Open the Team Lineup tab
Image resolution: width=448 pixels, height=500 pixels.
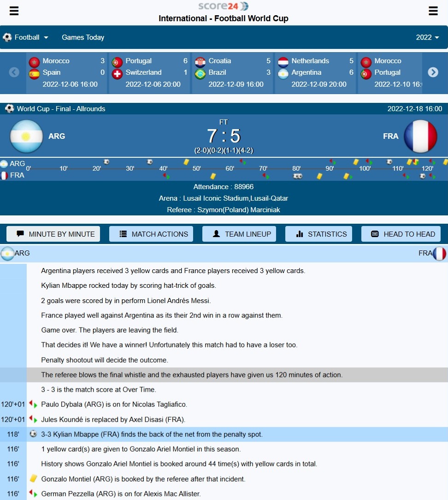coord(239,234)
